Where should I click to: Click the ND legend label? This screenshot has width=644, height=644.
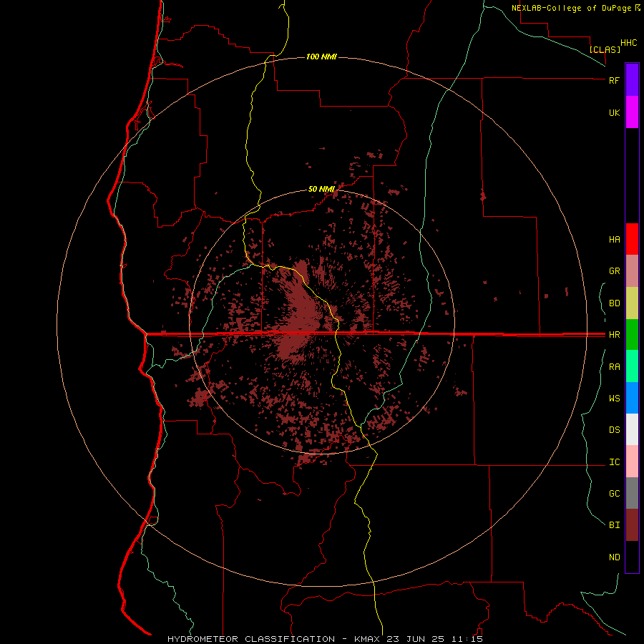tap(614, 557)
